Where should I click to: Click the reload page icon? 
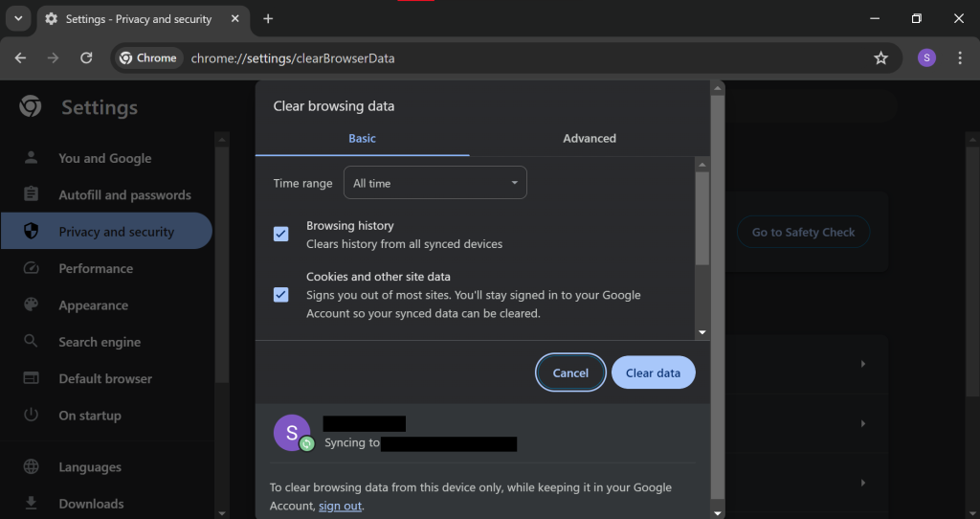pos(86,58)
